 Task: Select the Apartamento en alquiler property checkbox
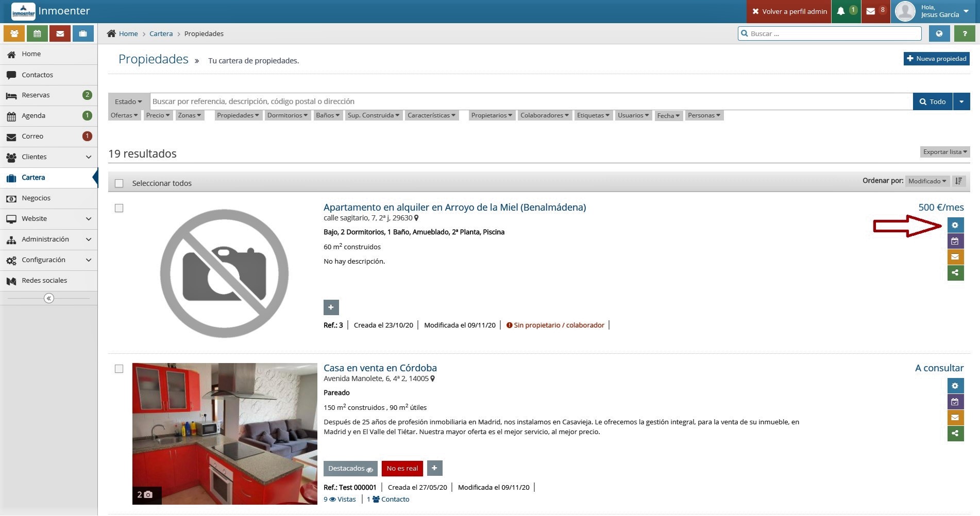click(x=119, y=208)
